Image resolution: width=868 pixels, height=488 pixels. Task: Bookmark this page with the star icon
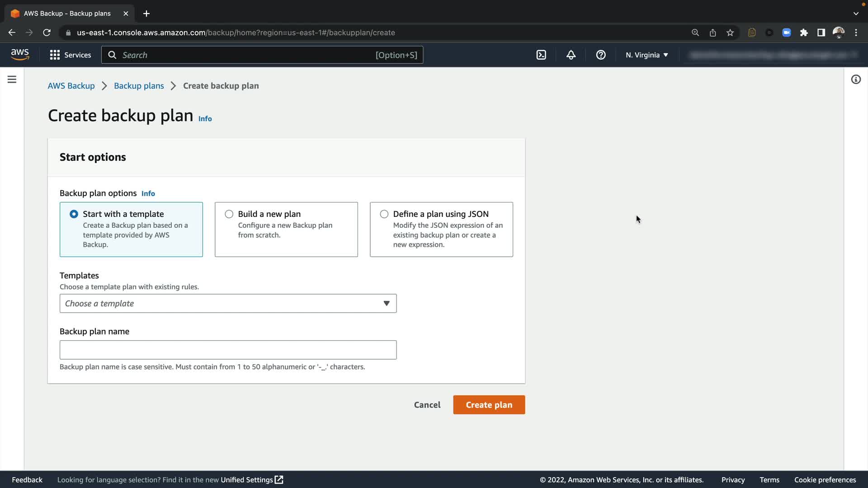730,33
